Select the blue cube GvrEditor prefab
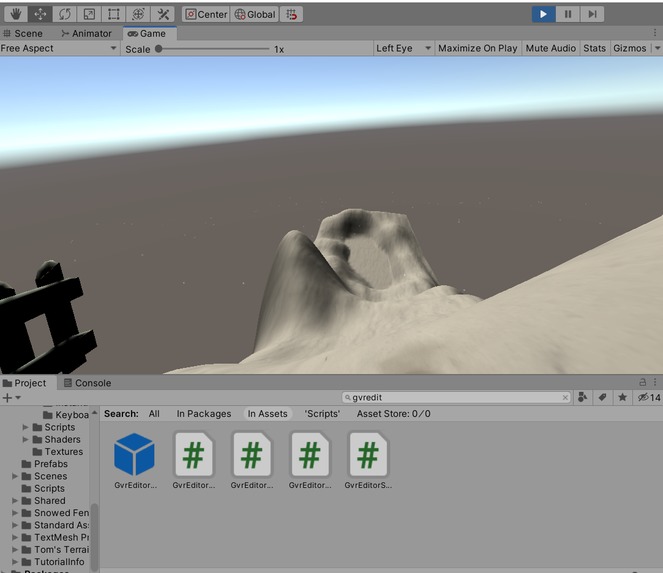The width and height of the screenshot is (663, 573). tap(135, 461)
